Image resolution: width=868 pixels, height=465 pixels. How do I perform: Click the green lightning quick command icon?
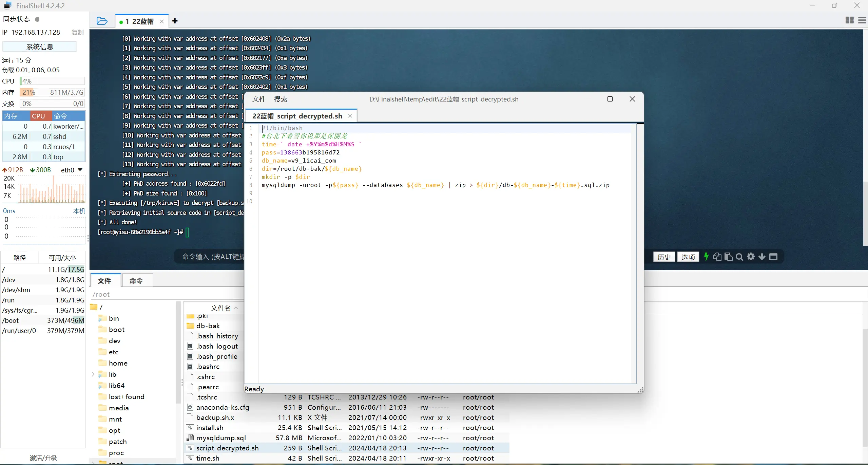pyautogui.click(x=706, y=257)
